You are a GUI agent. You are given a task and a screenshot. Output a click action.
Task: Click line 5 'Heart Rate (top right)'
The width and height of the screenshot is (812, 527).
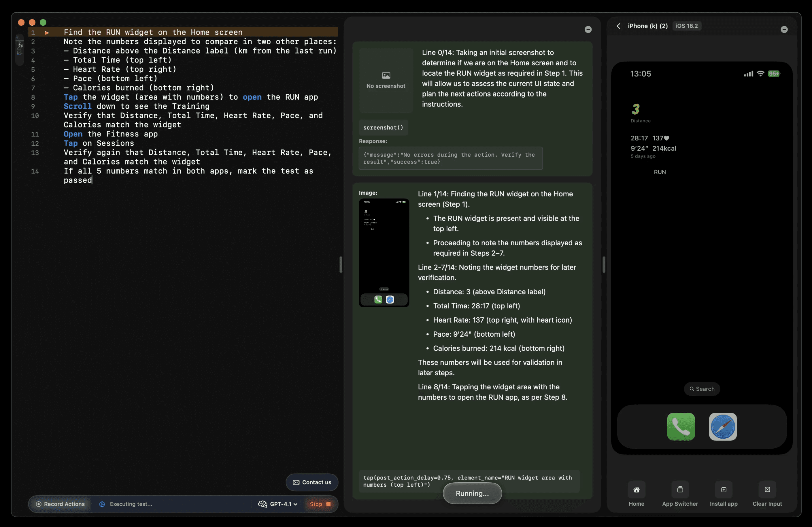pyautogui.click(x=120, y=69)
